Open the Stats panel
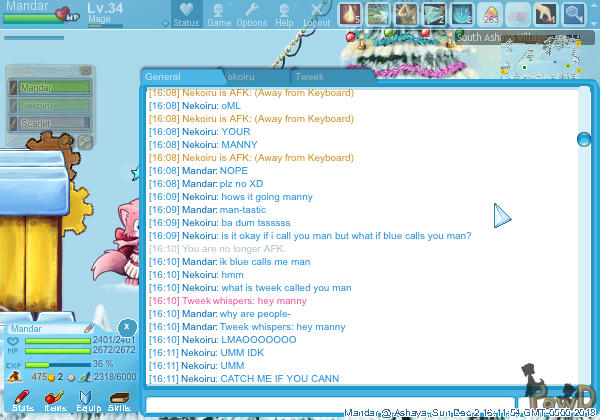 pos(22,401)
